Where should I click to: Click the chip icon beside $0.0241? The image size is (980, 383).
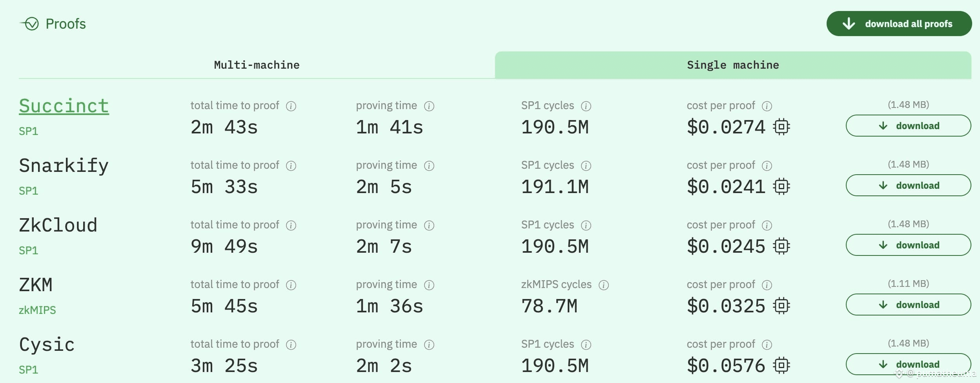click(781, 186)
